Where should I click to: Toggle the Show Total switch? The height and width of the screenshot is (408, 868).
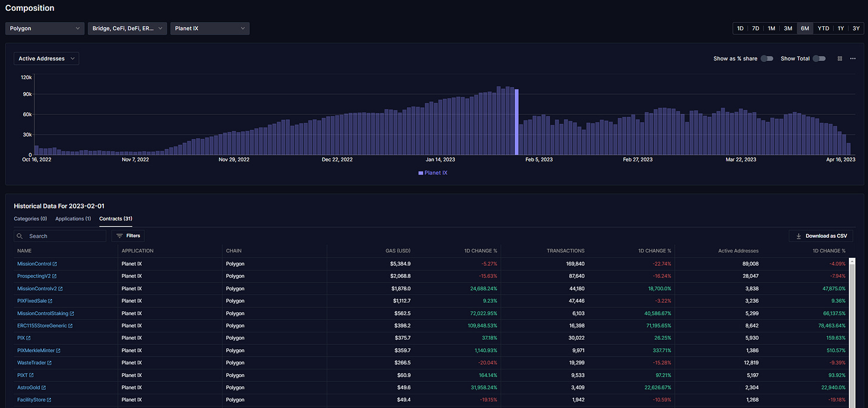click(x=819, y=58)
